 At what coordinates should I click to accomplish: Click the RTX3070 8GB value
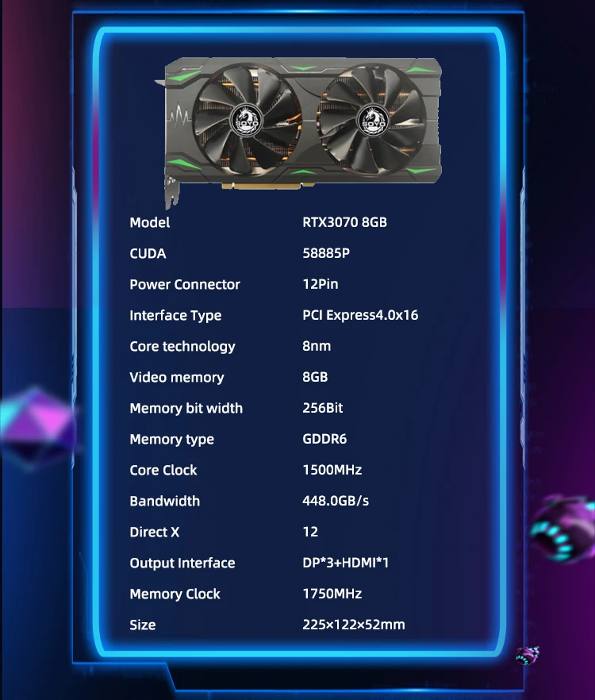pos(344,222)
